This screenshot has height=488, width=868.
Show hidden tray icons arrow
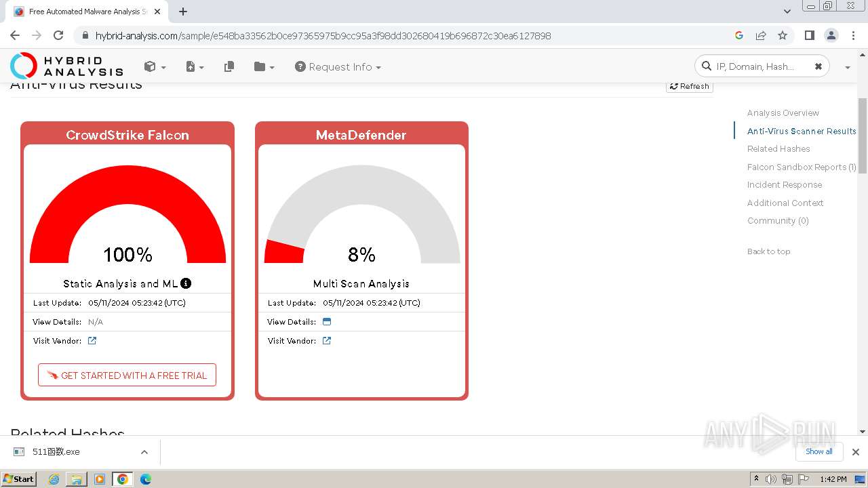[756, 479]
